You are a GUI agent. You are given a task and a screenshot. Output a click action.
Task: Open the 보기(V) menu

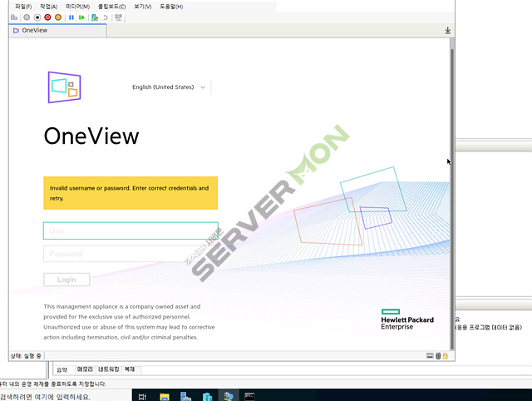142,7
